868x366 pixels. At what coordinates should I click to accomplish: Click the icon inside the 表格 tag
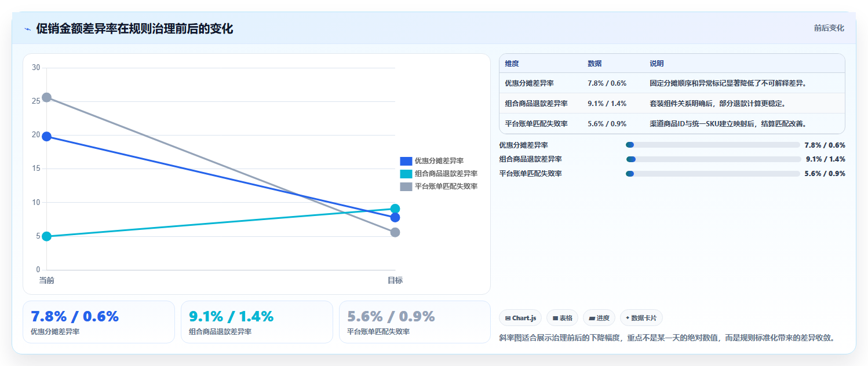[555, 318]
